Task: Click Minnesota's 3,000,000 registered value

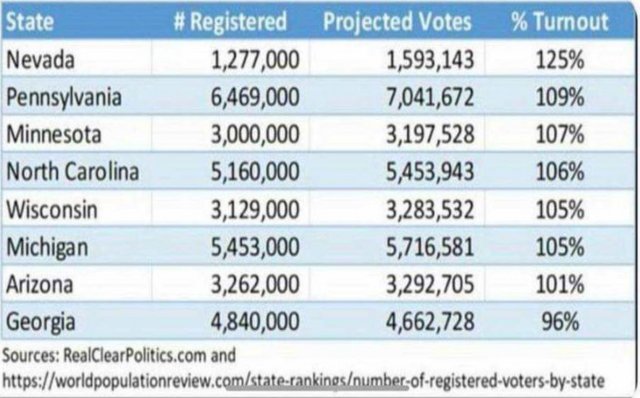Action: point(255,134)
